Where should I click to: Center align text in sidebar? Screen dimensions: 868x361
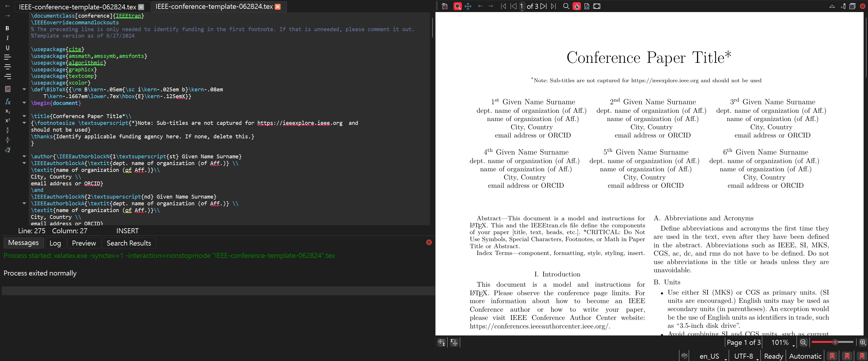[7, 67]
